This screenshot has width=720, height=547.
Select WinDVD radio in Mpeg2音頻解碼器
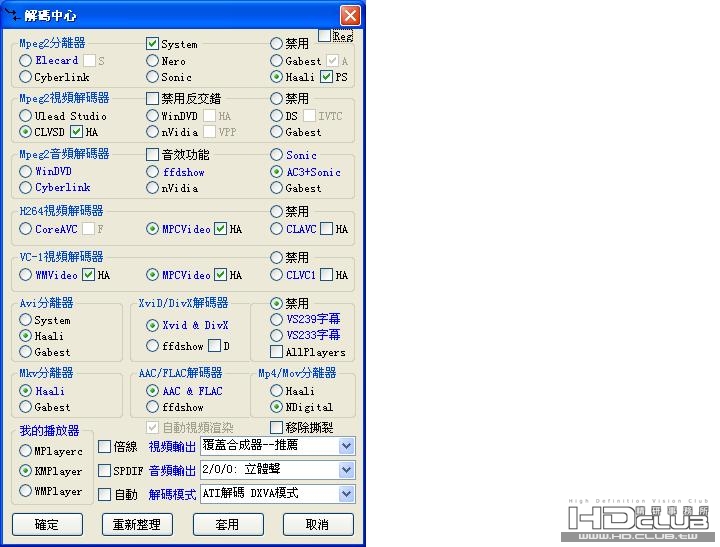coord(26,171)
